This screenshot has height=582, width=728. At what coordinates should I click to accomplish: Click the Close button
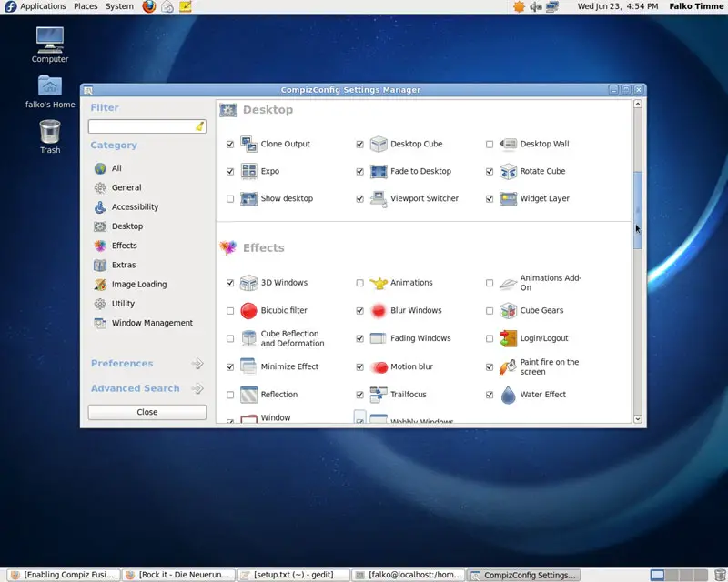(x=147, y=412)
